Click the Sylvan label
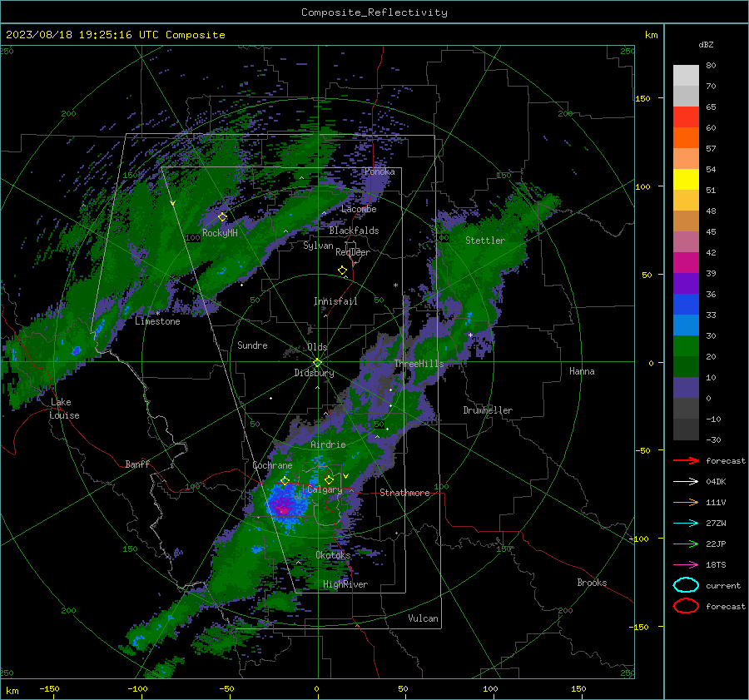 pos(318,246)
